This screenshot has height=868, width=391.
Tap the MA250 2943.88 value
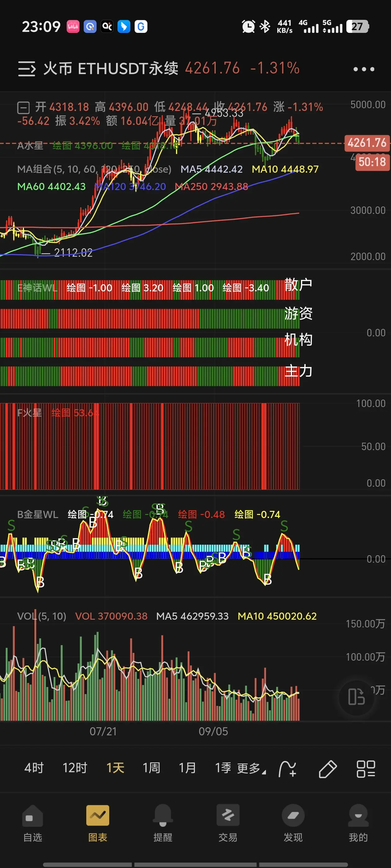tap(211, 186)
